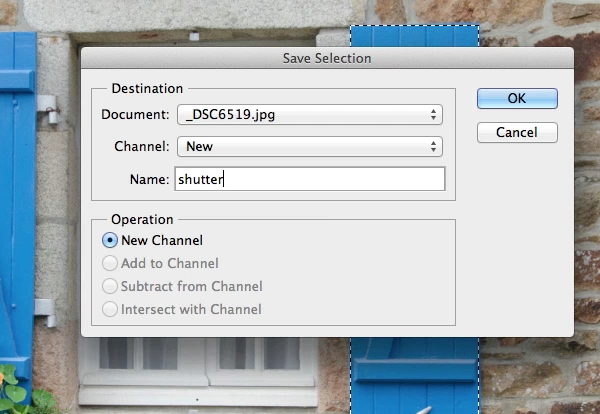The height and width of the screenshot is (414, 600).
Task: Click the 'Channel:' label text
Action: tap(143, 146)
